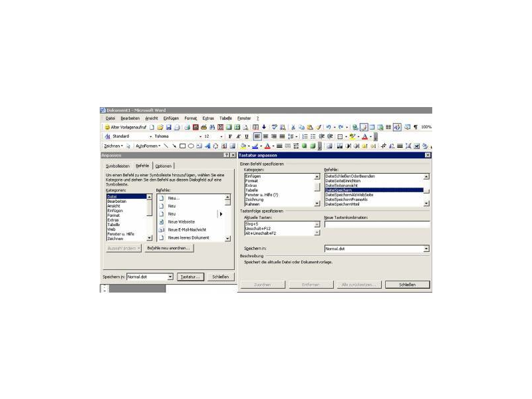Open the 100% zoom dropdown

[x=427, y=127]
